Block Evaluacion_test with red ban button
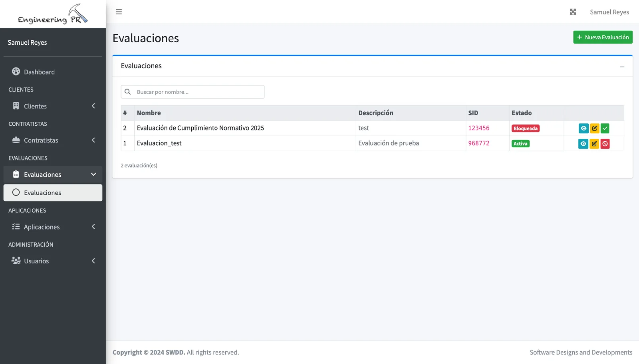Viewport: 639px width, 364px height. click(605, 144)
